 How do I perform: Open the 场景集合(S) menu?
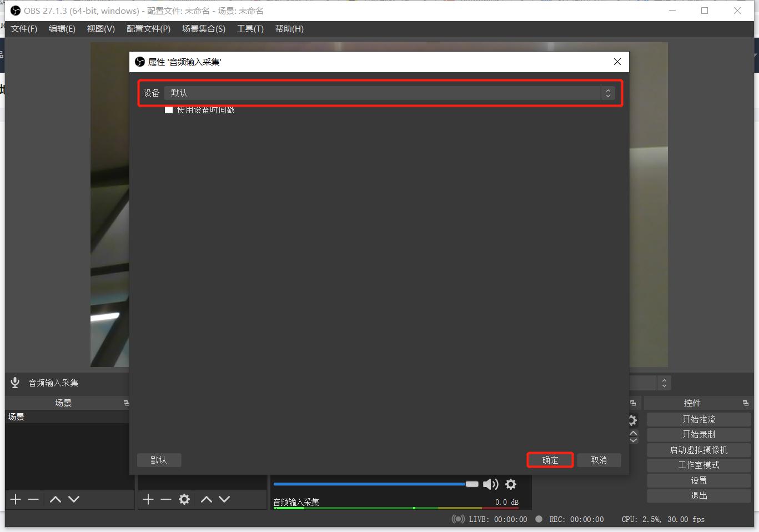204,29
